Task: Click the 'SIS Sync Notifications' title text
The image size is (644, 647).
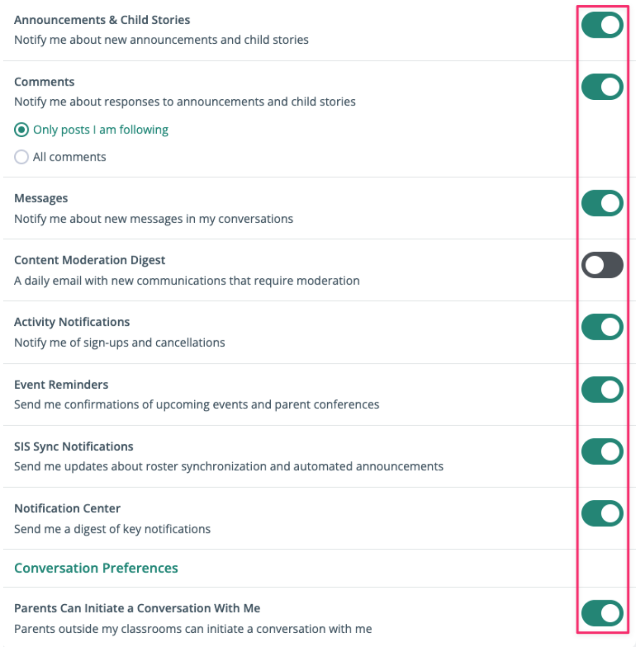Action: click(x=74, y=447)
